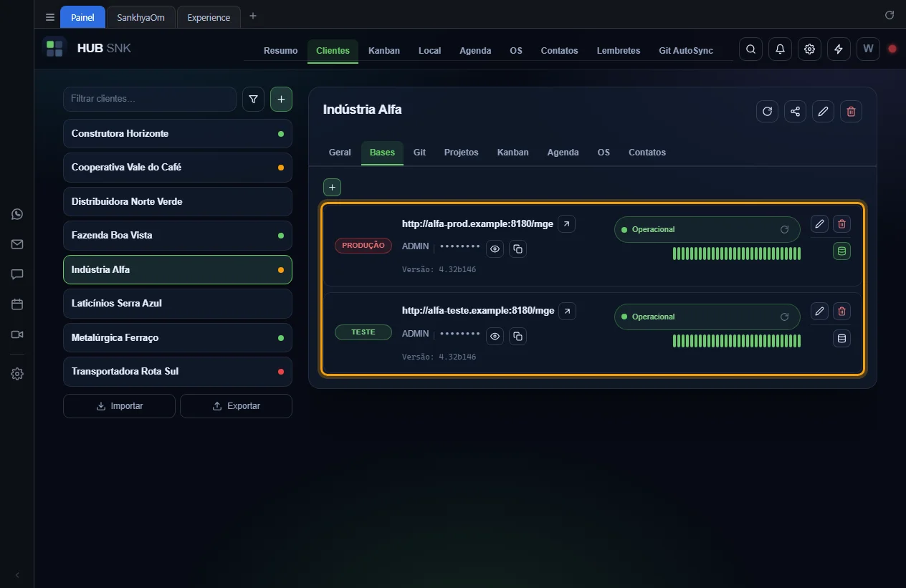
Task: Add a new tab with plus icon
Action: (252, 16)
